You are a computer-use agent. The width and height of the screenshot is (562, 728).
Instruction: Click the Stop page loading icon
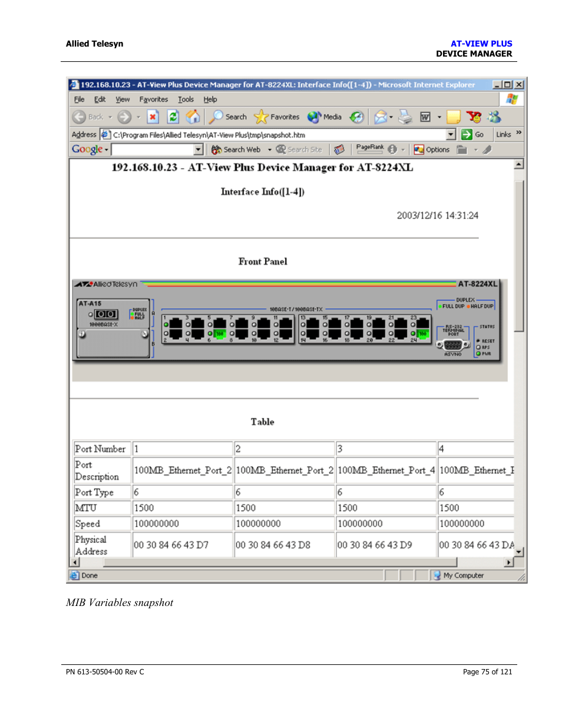153,117
